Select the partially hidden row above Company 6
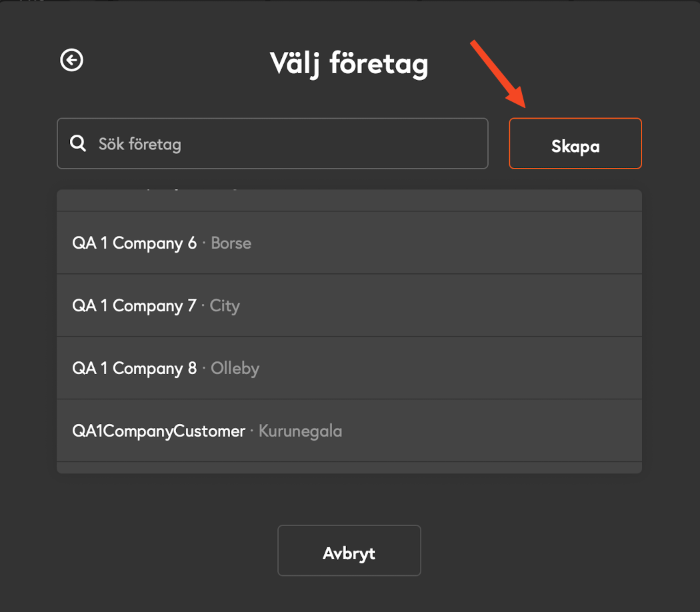Image resolution: width=700 pixels, height=612 pixels. [x=349, y=200]
